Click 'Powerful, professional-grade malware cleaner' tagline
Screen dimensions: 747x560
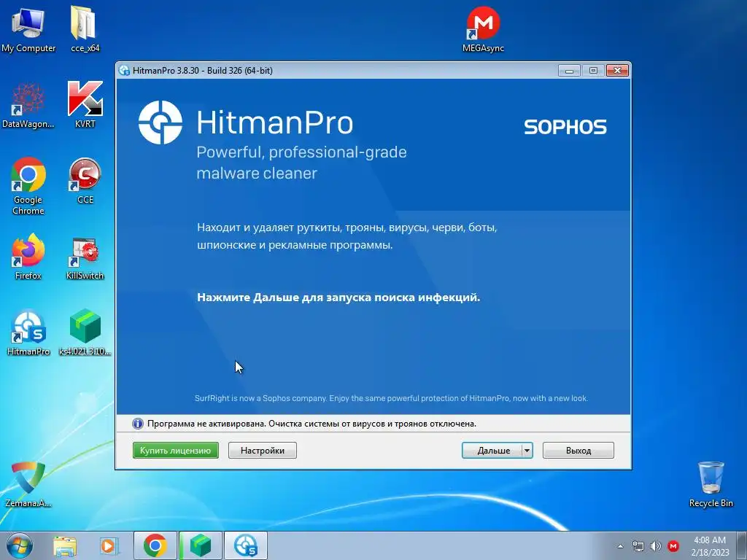pyautogui.click(x=301, y=163)
